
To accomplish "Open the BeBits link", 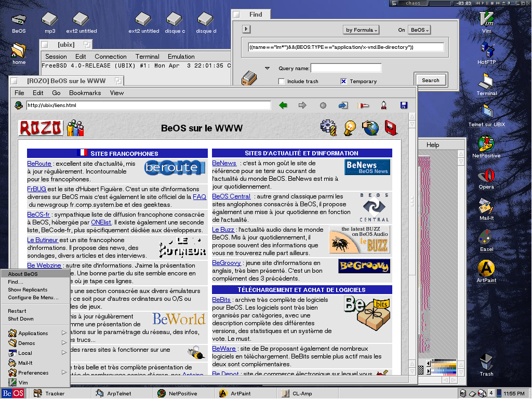I will pos(221,300).
